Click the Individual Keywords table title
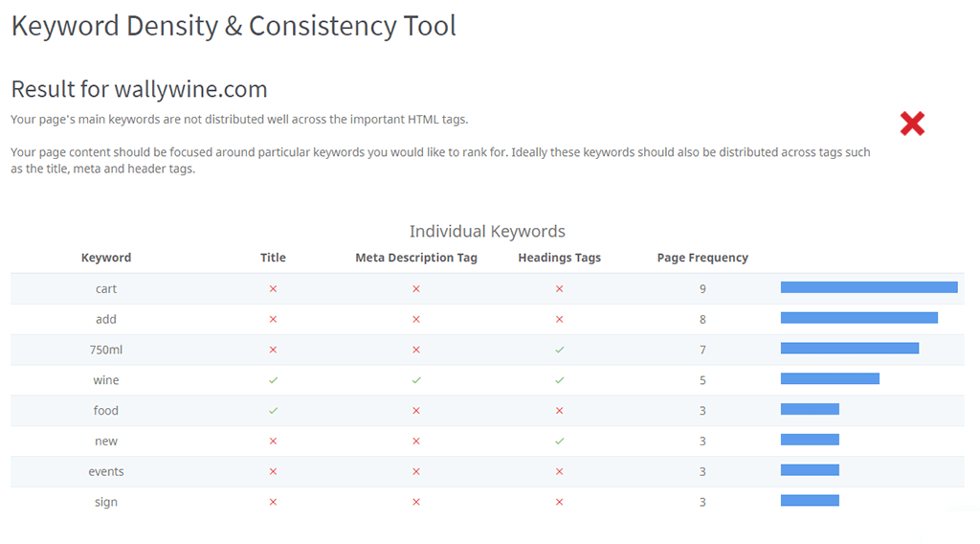The width and height of the screenshot is (980, 544). coord(487,232)
